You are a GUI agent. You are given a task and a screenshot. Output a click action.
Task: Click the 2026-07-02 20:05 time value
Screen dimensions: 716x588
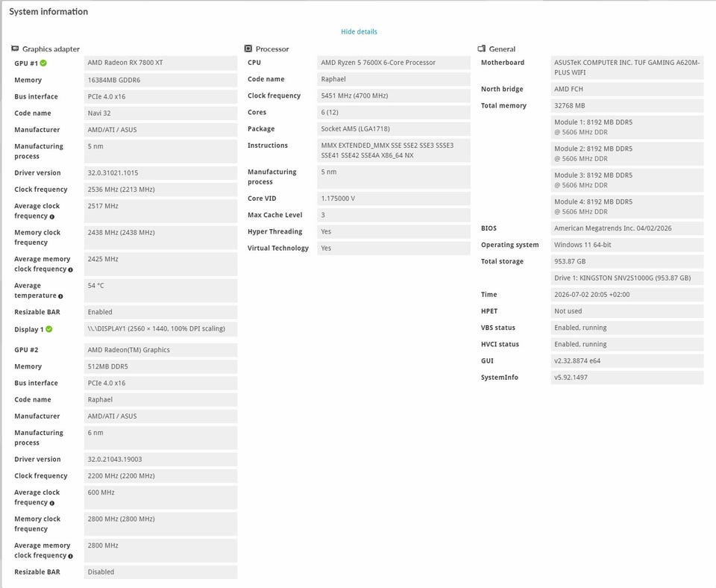click(627, 295)
